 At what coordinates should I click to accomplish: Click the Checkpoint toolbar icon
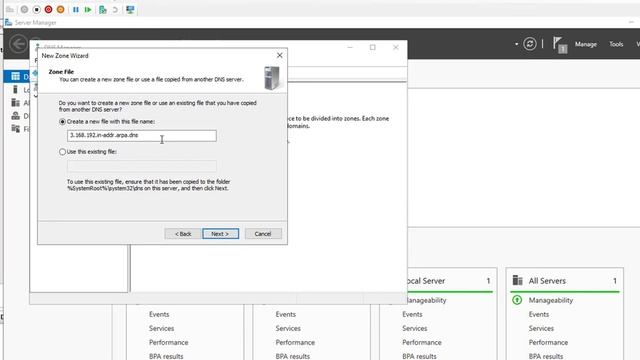[x=103, y=9]
